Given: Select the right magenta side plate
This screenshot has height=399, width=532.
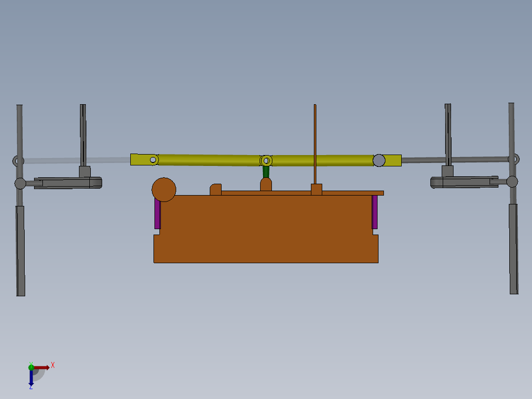Looking at the screenshot, I should [374, 212].
